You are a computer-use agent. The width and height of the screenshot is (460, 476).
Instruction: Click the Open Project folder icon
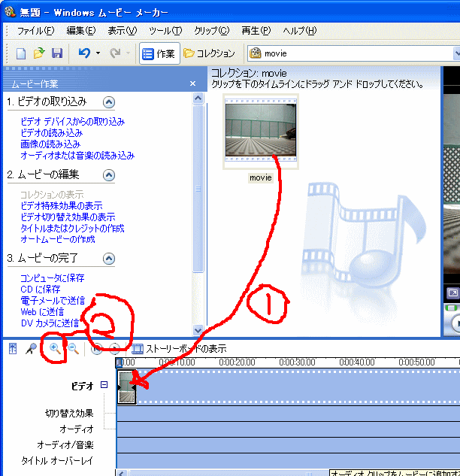(39, 53)
